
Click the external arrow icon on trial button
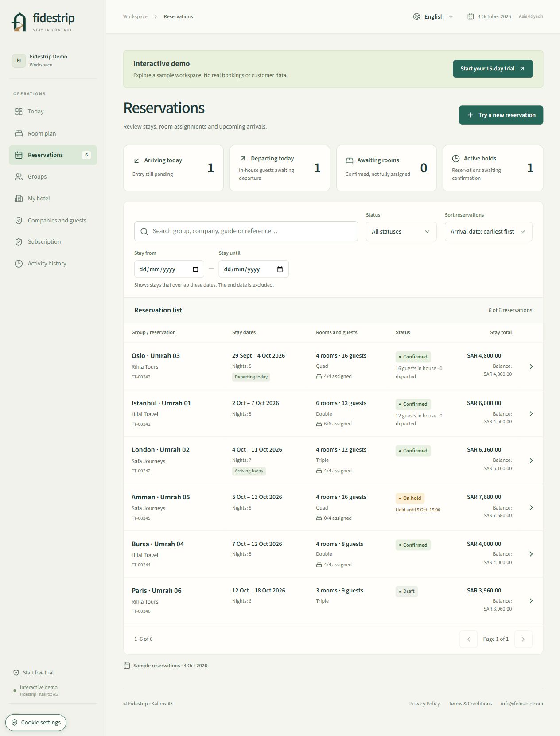tap(522, 69)
